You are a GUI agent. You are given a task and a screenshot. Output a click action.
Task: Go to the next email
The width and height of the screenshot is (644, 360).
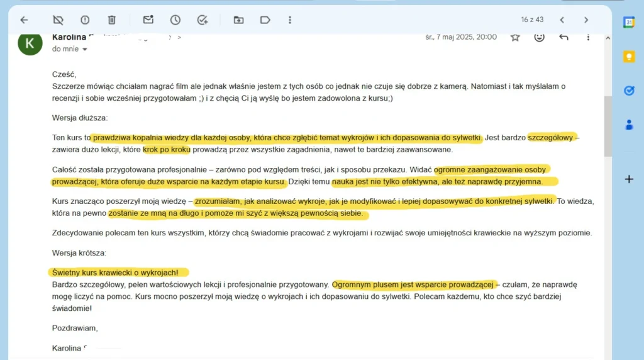point(586,20)
